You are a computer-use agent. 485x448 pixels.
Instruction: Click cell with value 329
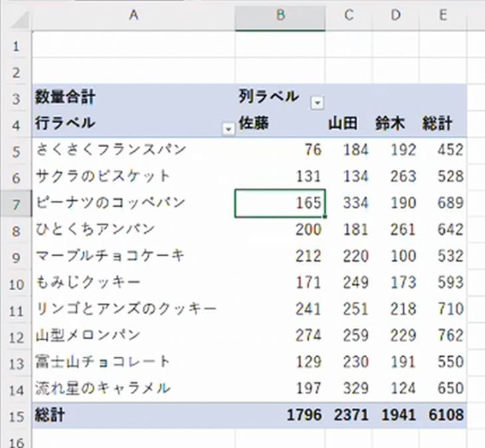click(349, 388)
